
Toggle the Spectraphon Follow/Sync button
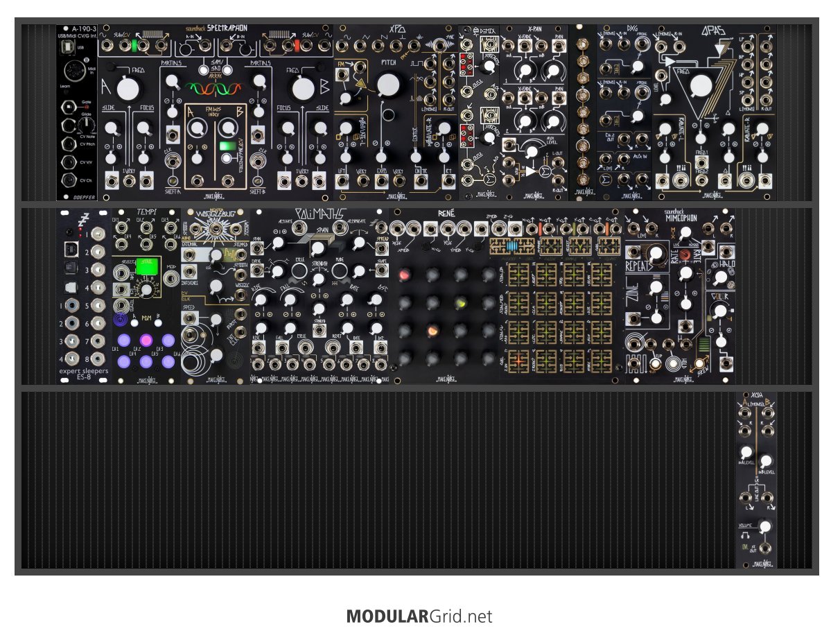click(226, 159)
